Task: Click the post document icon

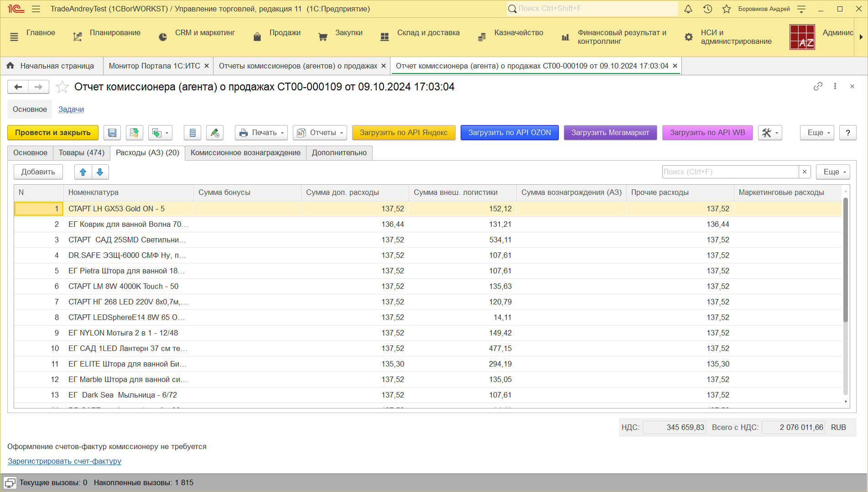Action: (x=135, y=133)
